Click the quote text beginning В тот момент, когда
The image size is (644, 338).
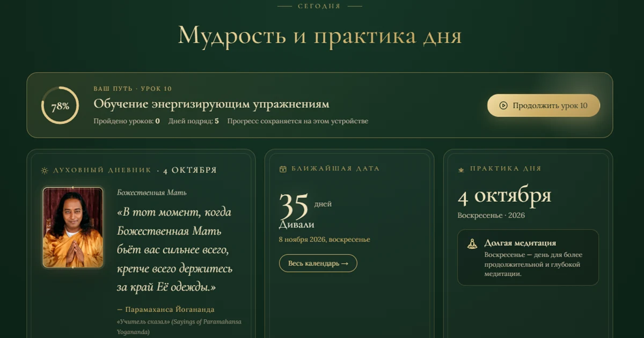coord(175,250)
